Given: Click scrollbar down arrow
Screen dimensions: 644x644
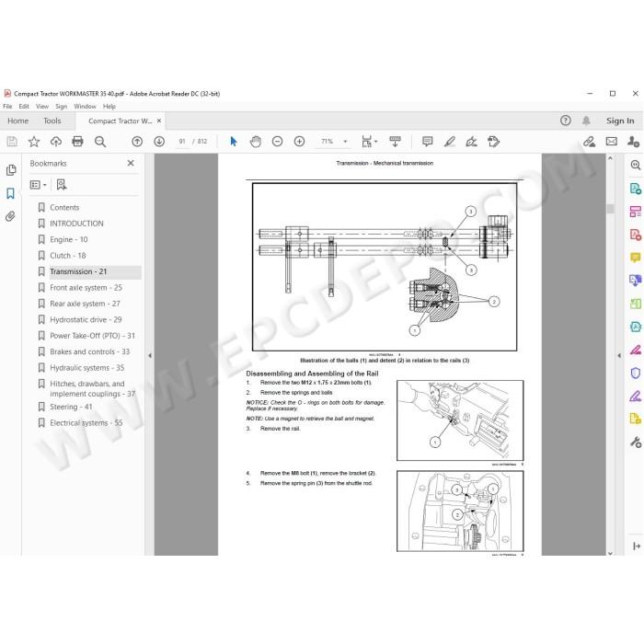Looking at the screenshot, I should coord(610,553).
